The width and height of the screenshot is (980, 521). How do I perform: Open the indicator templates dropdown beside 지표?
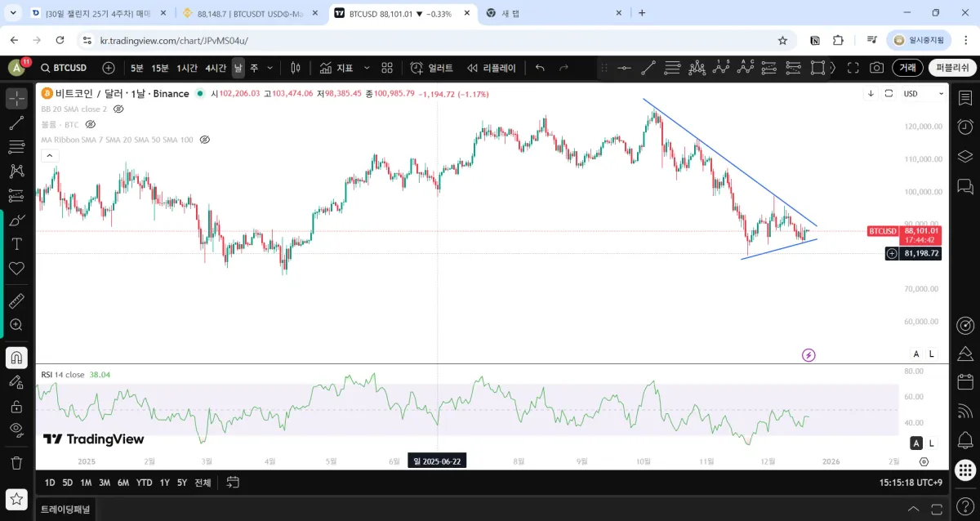coord(365,69)
